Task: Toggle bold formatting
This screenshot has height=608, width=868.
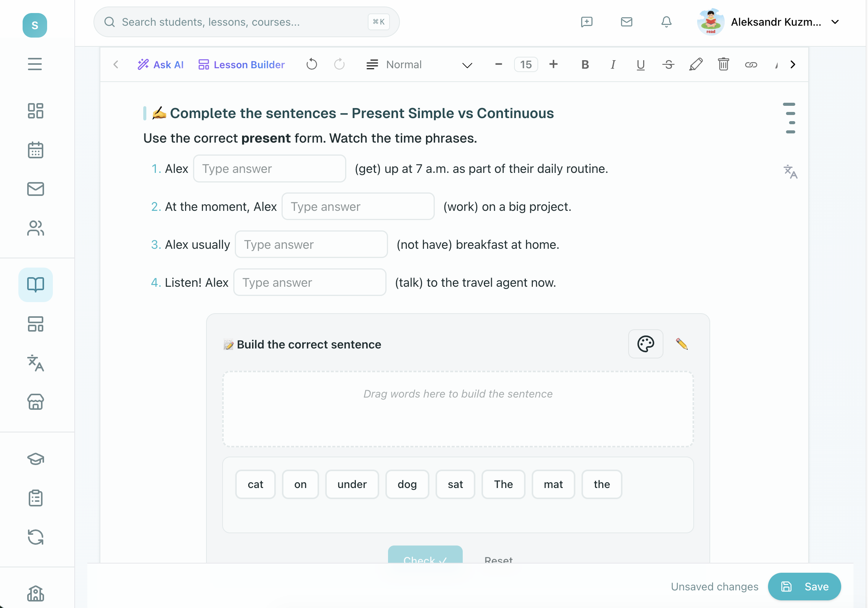Action: (x=585, y=64)
